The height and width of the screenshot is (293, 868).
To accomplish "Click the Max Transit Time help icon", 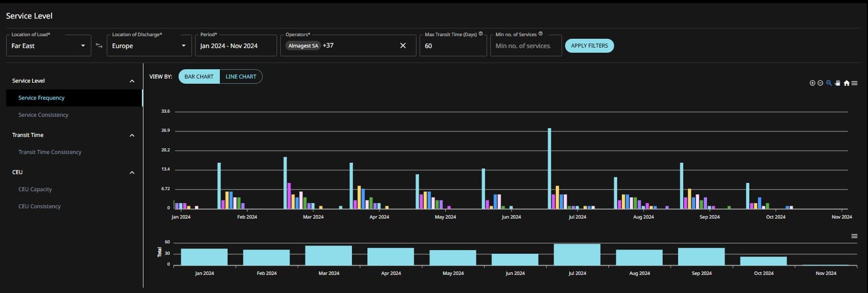I will (480, 34).
